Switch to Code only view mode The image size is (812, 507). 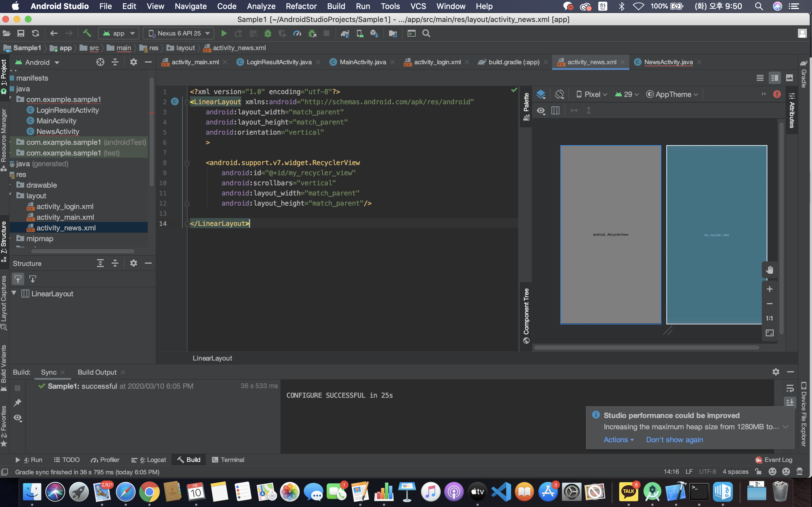tap(760, 78)
